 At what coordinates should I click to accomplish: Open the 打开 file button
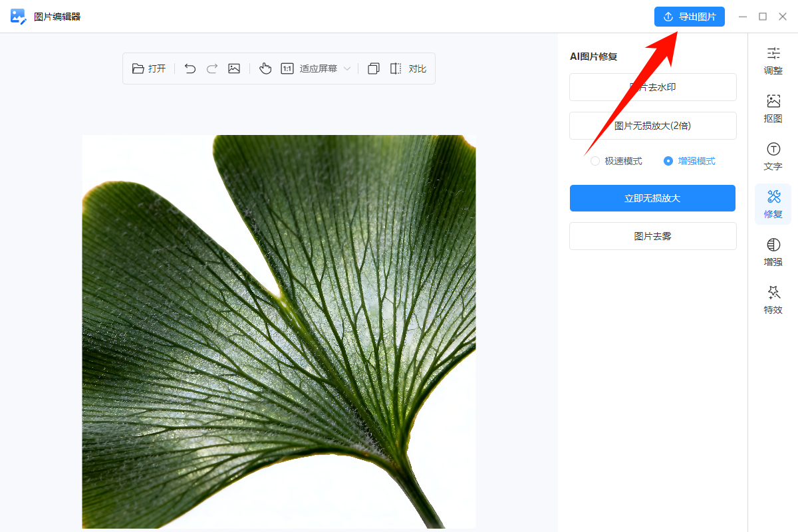149,68
